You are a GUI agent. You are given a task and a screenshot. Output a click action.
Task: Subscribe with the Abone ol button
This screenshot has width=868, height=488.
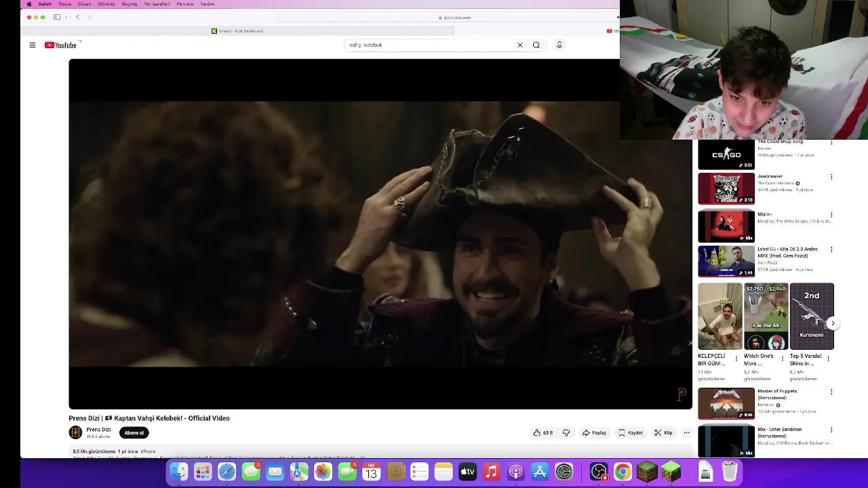pyautogui.click(x=134, y=432)
